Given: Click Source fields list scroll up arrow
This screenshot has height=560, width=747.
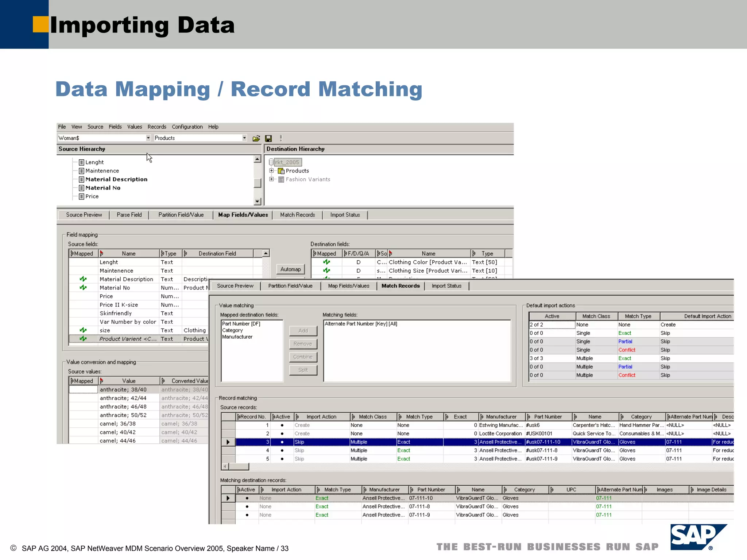Looking at the screenshot, I should pyautogui.click(x=266, y=253).
